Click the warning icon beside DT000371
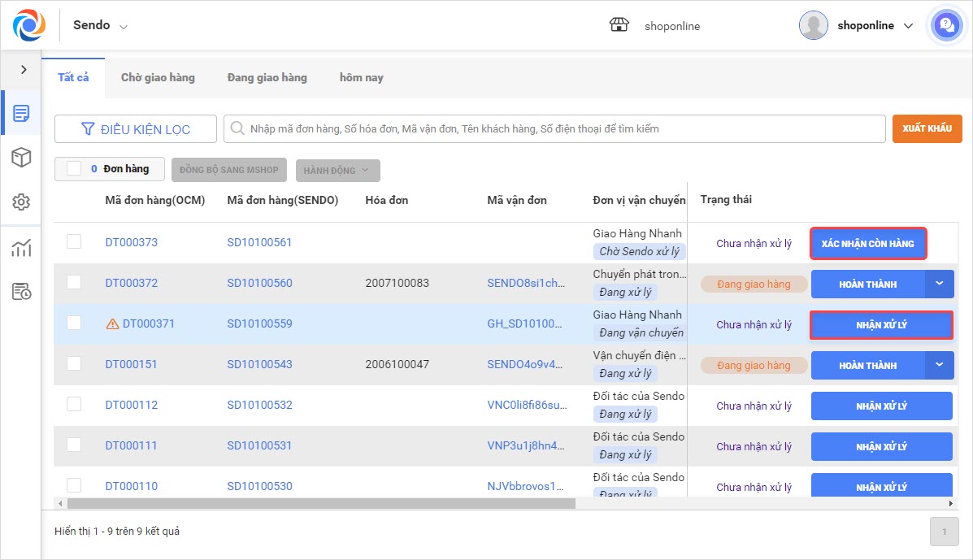The width and height of the screenshot is (973, 560). point(113,324)
